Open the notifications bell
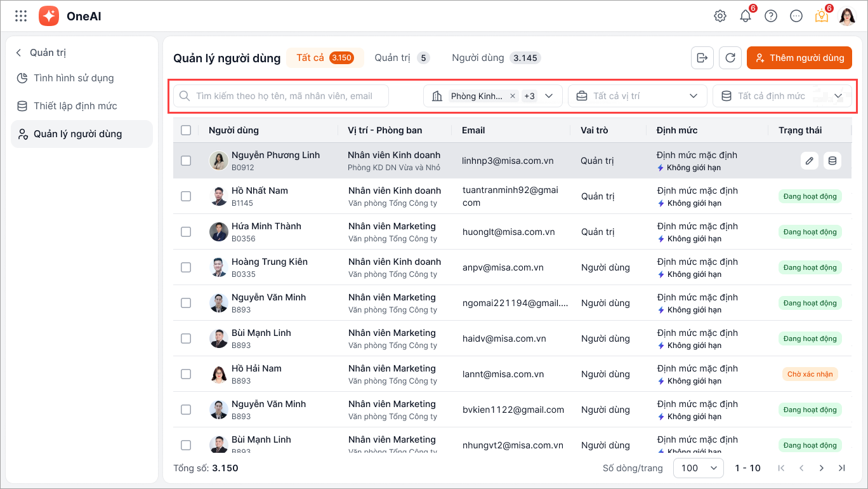Image resolution: width=868 pixels, height=489 pixels. click(746, 17)
